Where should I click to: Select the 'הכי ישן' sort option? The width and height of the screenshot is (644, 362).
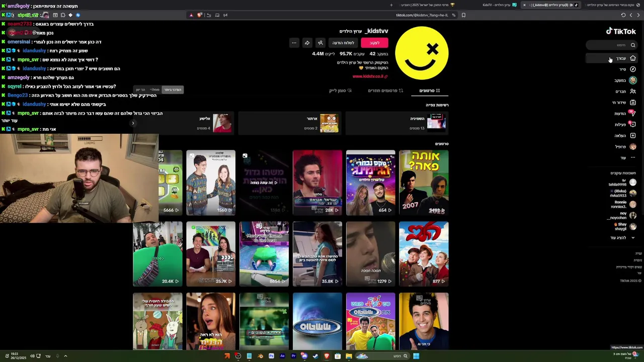tap(140, 89)
